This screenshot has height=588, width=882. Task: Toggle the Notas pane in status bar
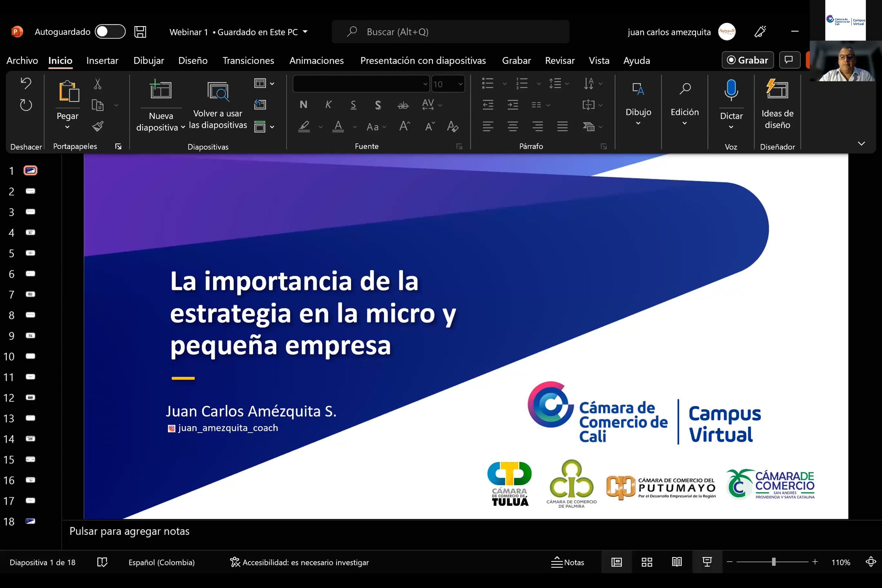[567, 562]
